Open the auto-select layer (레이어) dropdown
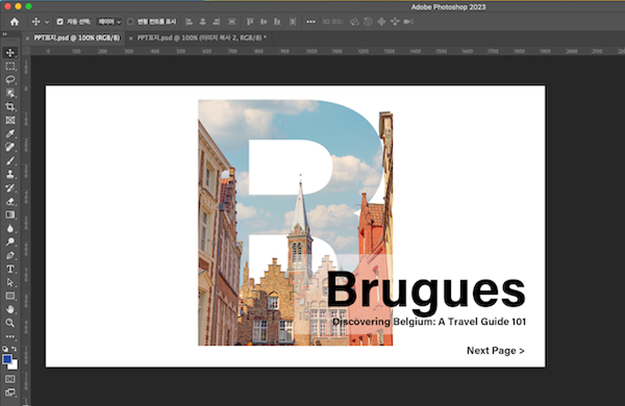The width and height of the screenshot is (625, 406). (109, 21)
